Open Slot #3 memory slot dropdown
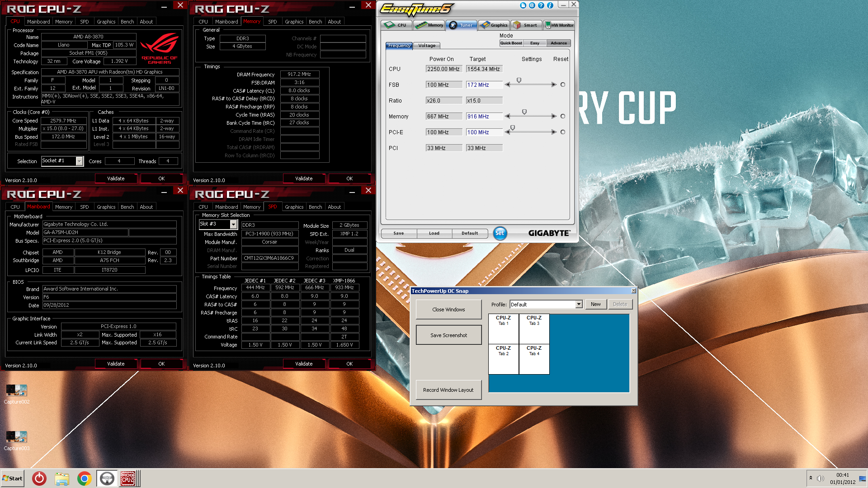This screenshot has width=868, height=488. tap(218, 224)
